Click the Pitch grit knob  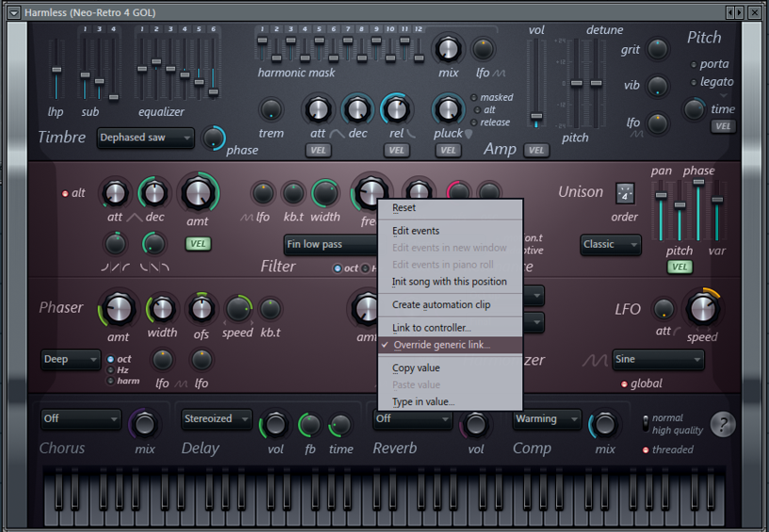click(x=657, y=49)
